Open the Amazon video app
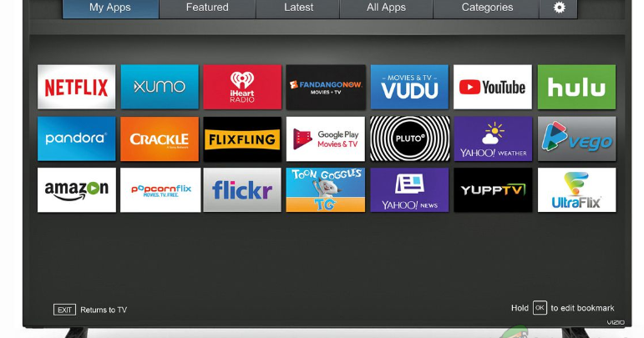 coord(76,190)
